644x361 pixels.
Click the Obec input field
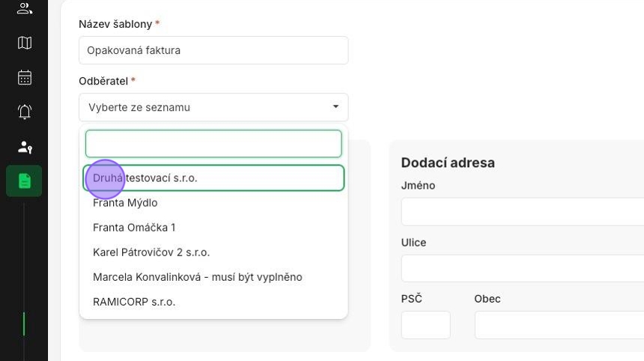(559, 325)
